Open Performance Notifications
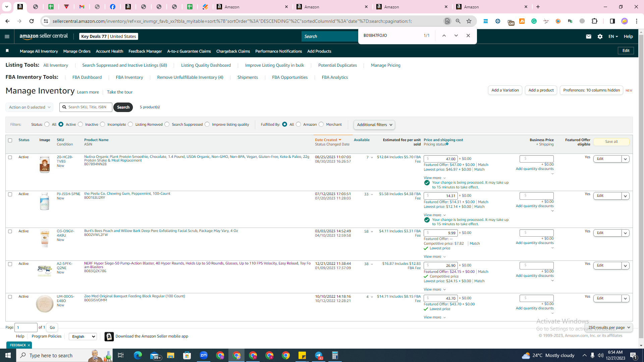 pos(278,51)
